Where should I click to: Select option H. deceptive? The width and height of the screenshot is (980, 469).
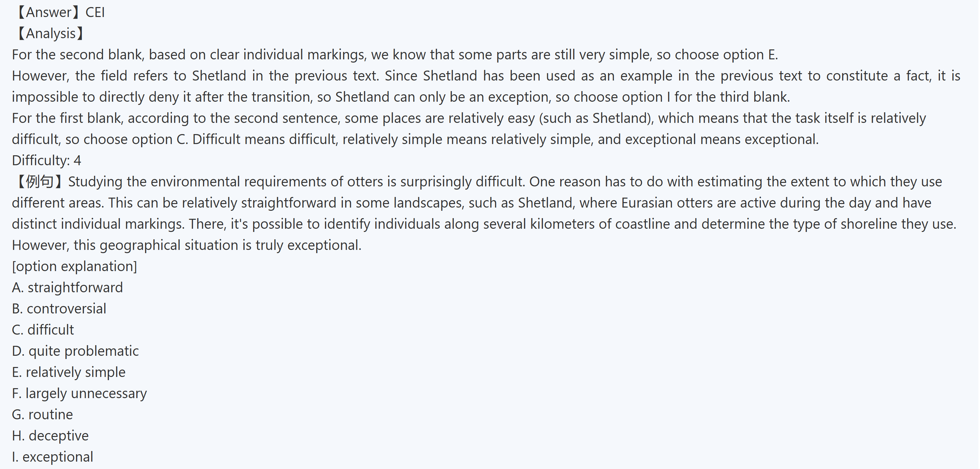50,436
